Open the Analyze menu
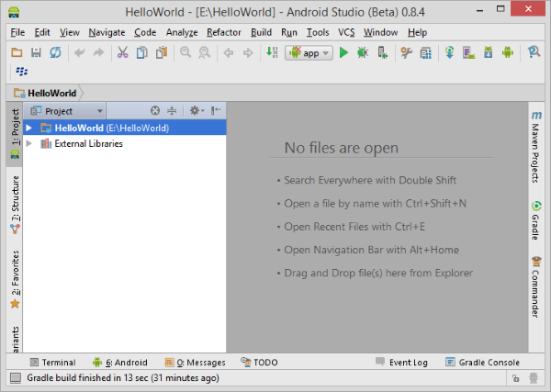Viewport: 551px width, 392px height. tap(182, 32)
